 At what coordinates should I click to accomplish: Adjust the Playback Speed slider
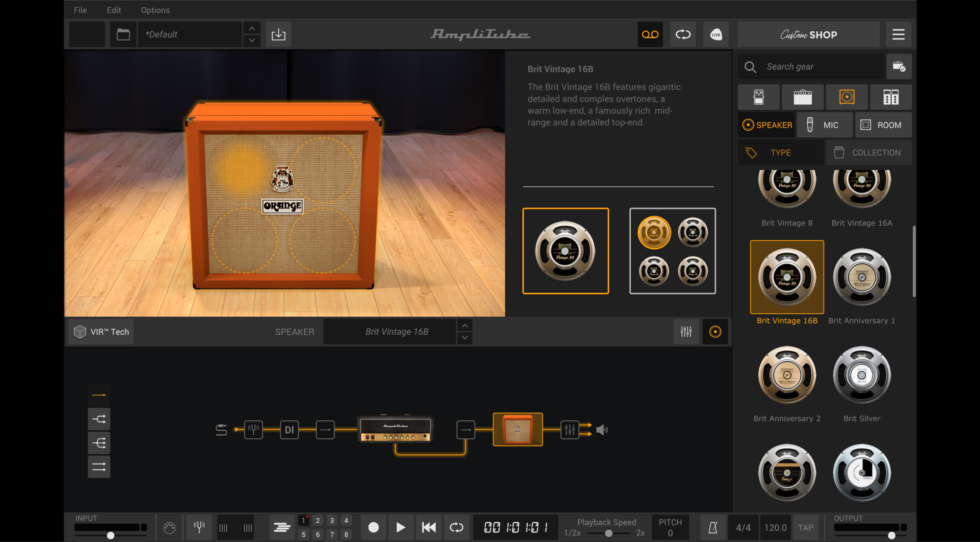click(x=608, y=533)
